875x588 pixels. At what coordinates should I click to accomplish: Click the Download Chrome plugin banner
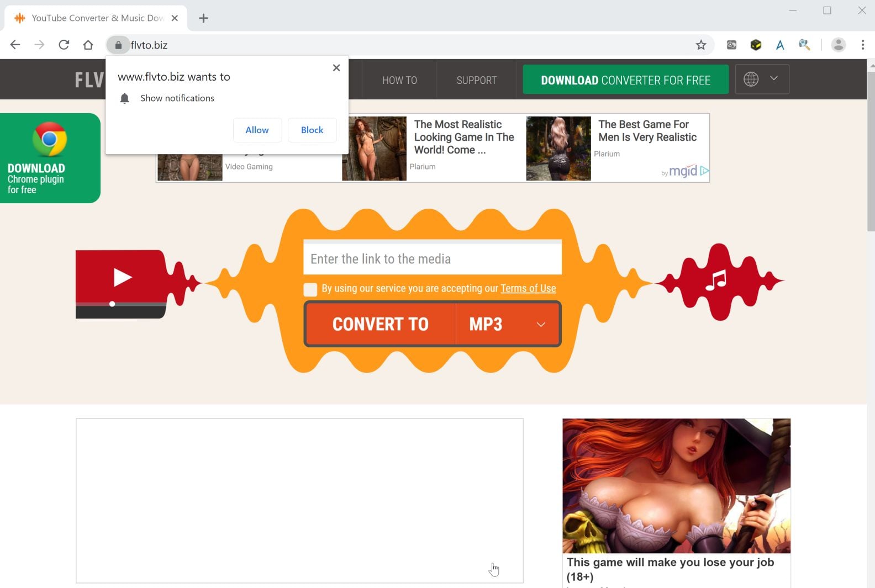pyautogui.click(x=50, y=158)
